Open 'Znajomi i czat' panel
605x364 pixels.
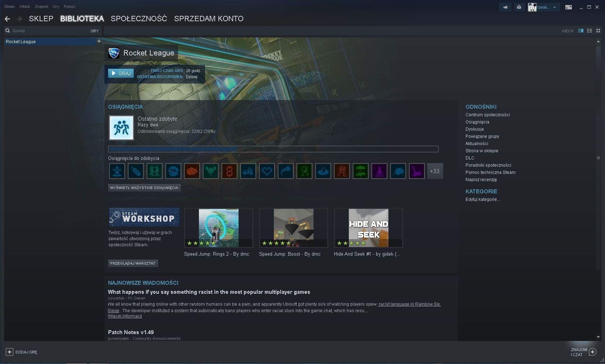click(583, 352)
